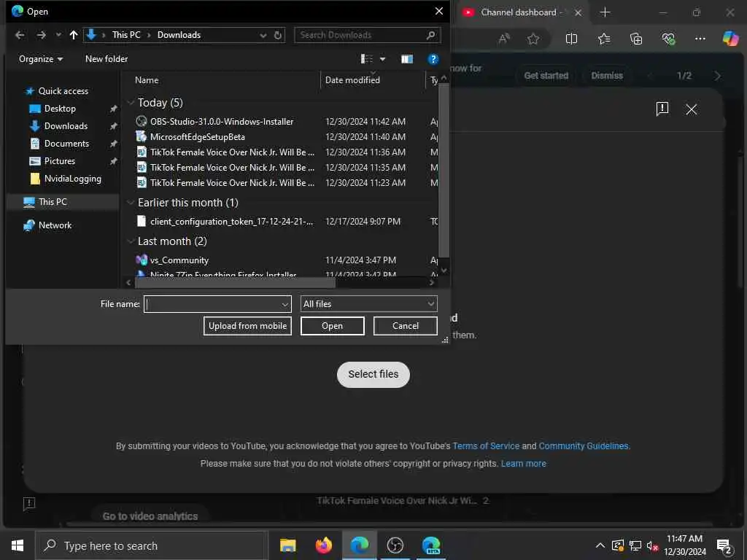The width and height of the screenshot is (747, 560).
Task: Select MicrosoftEdgeSetupBeta file
Action: point(197,136)
